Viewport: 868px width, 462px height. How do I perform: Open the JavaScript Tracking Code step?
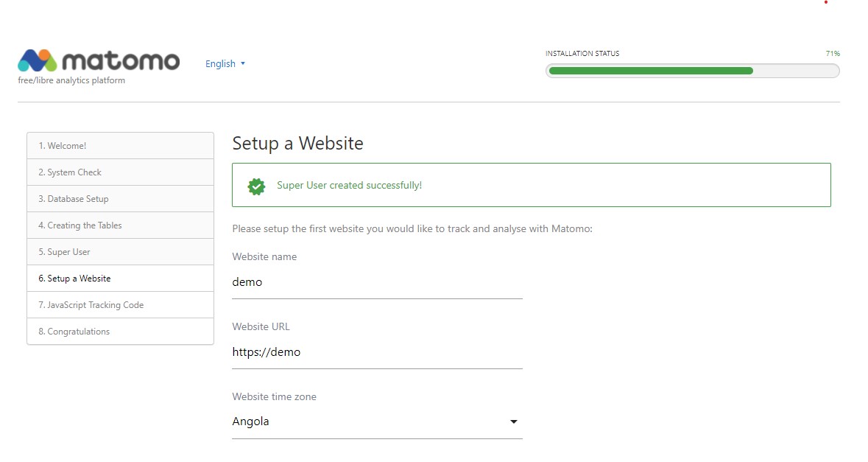click(120, 305)
